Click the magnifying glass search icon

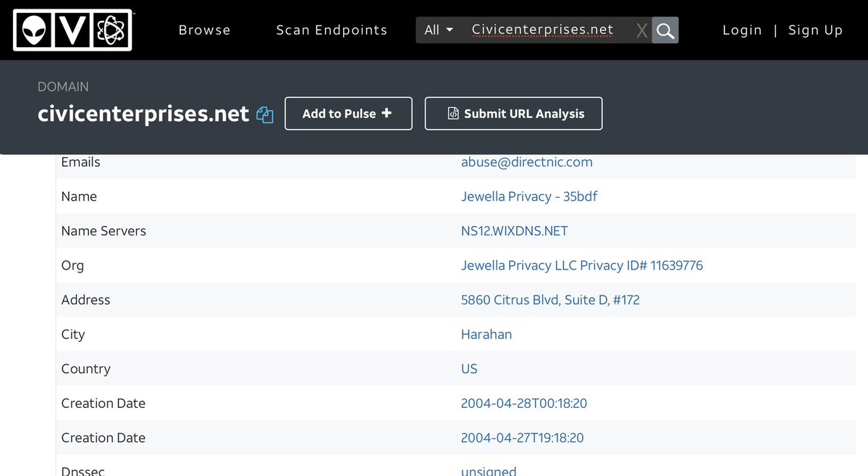(x=665, y=30)
